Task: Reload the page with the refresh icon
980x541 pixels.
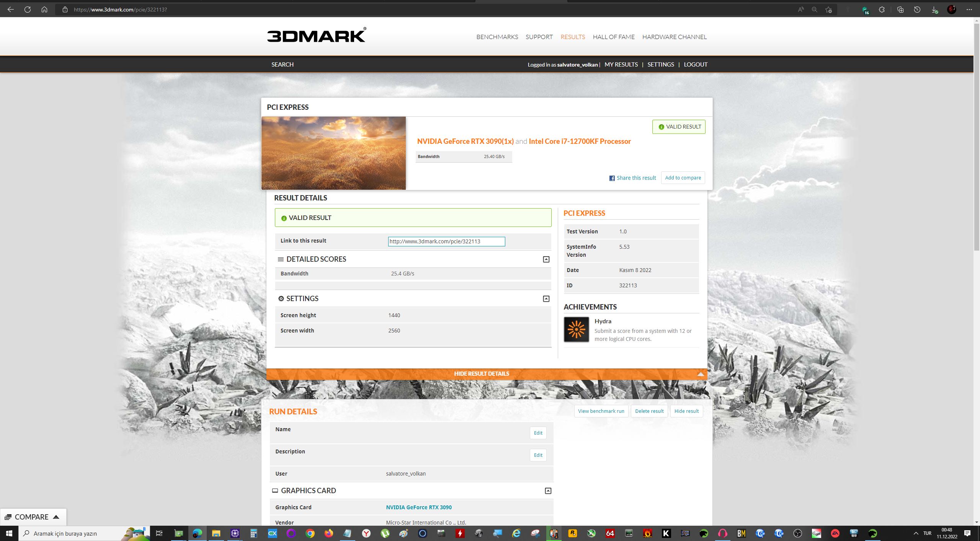Action: [x=28, y=10]
